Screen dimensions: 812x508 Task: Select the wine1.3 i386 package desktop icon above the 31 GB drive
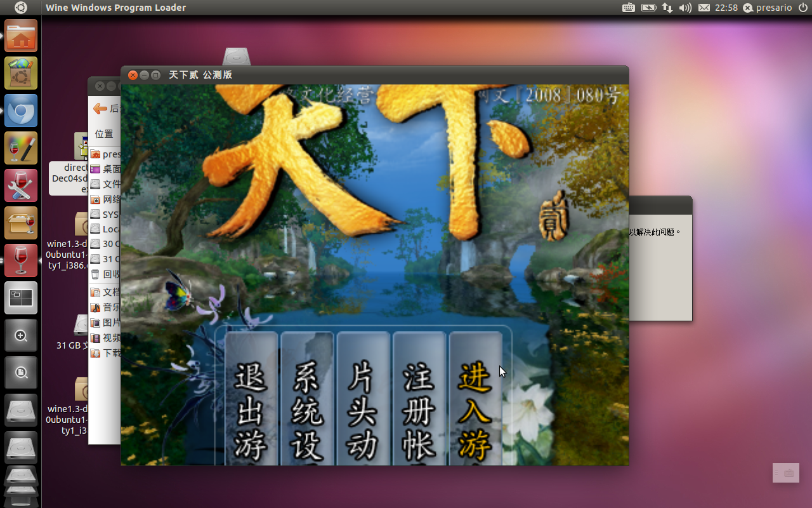point(67,241)
